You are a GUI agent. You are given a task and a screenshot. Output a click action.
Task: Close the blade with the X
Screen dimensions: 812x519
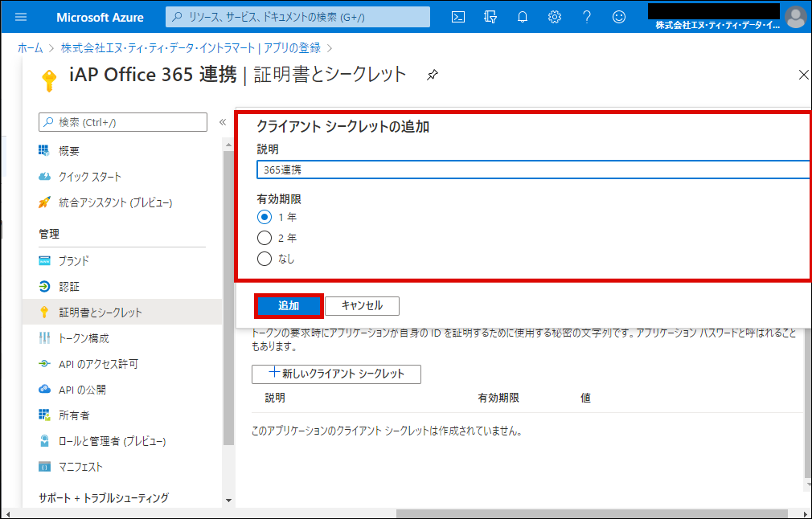803,75
